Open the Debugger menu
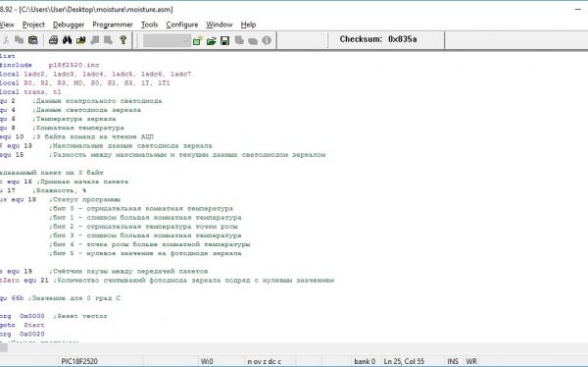 (x=69, y=25)
